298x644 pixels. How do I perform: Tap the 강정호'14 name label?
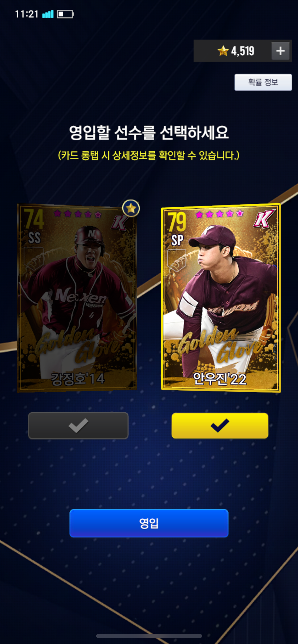pos(78,378)
